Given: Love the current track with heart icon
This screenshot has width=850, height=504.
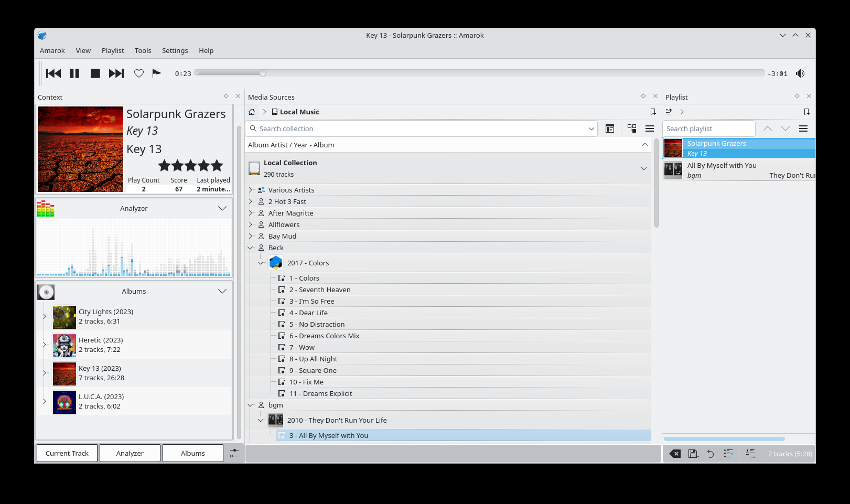Looking at the screenshot, I should coord(139,73).
